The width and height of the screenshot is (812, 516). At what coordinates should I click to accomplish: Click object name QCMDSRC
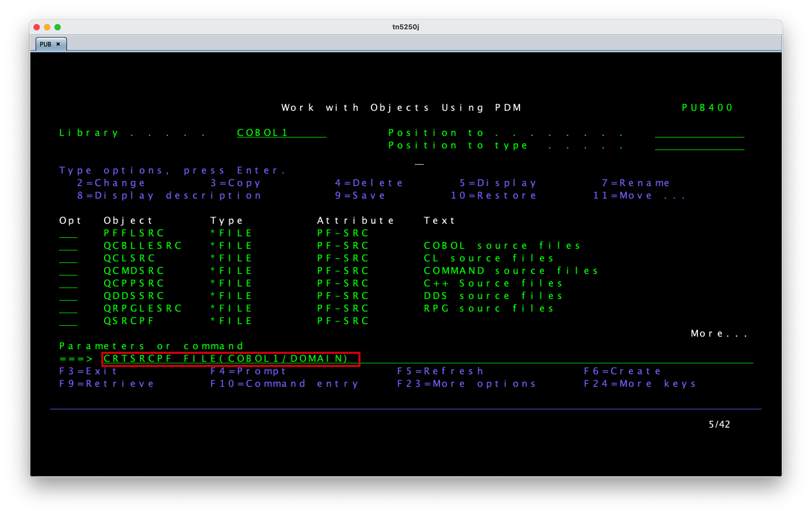133,271
